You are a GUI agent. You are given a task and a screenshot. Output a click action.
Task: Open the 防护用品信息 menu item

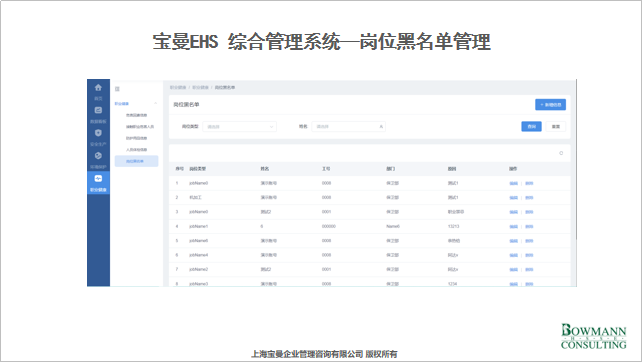(136, 138)
